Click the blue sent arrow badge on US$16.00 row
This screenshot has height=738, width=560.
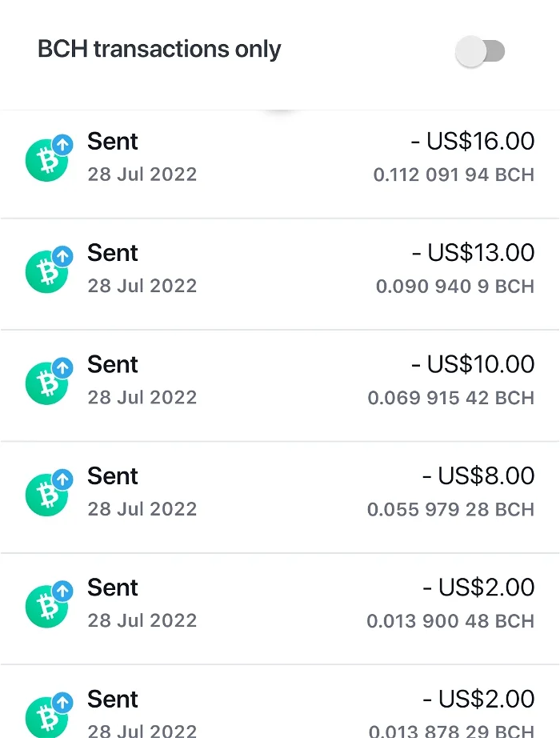point(62,145)
